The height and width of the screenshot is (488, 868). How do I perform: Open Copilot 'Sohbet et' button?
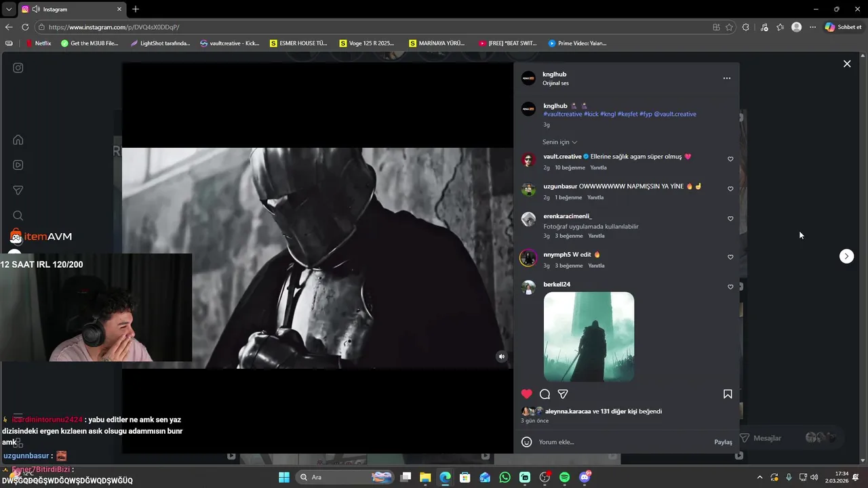coord(843,27)
